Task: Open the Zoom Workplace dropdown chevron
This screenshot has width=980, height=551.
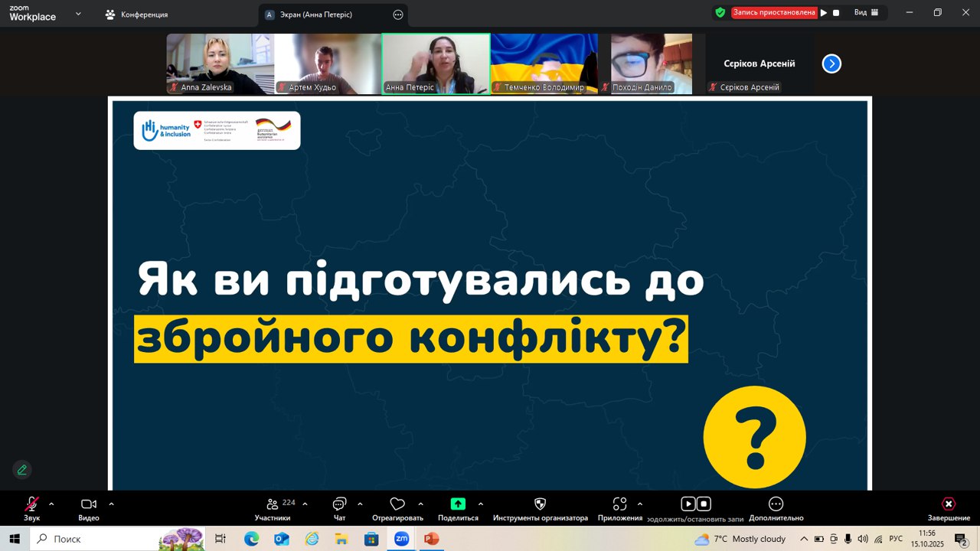Action: (78, 13)
